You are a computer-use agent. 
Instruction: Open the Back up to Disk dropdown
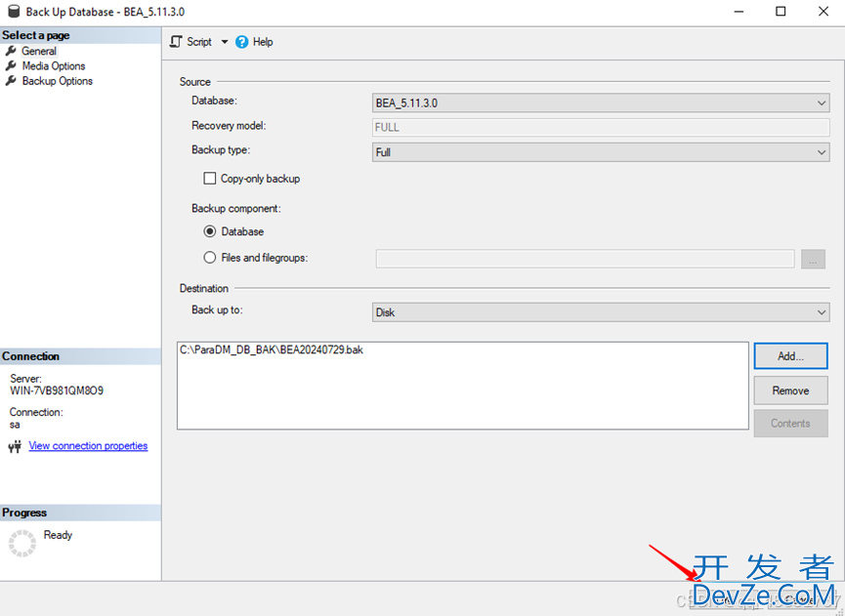601,312
